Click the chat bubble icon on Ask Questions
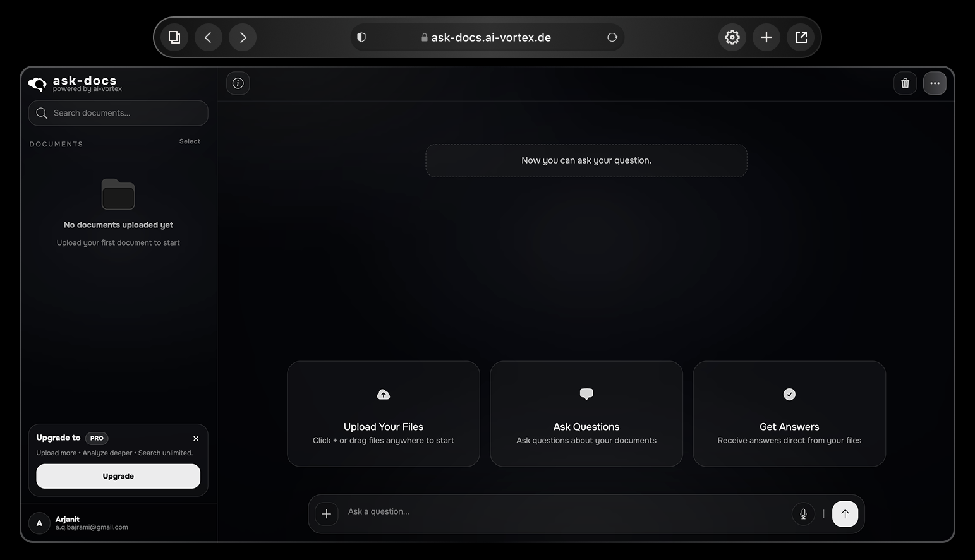Screen dimensions: 975x560 [586, 393]
